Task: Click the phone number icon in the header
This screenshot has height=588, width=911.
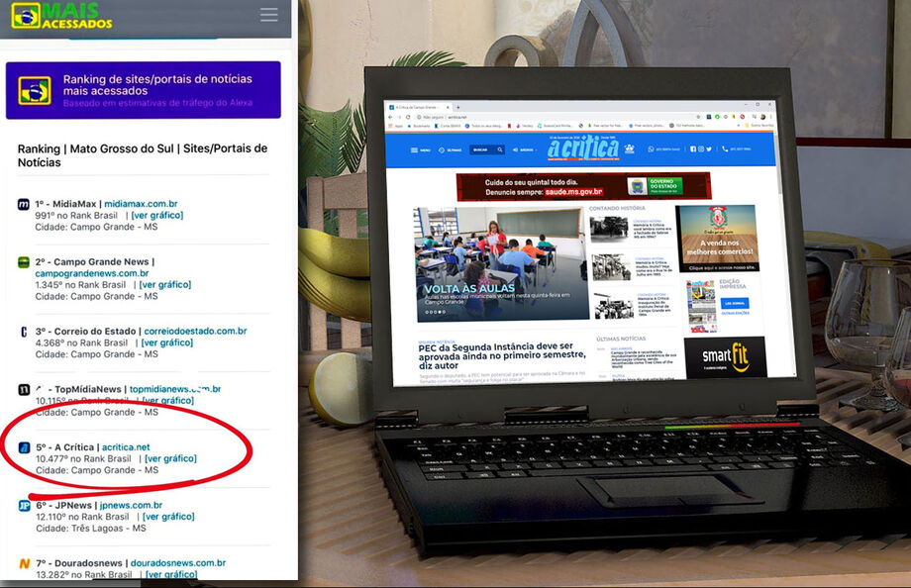Action: pyautogui.click(x=725, y=149)
